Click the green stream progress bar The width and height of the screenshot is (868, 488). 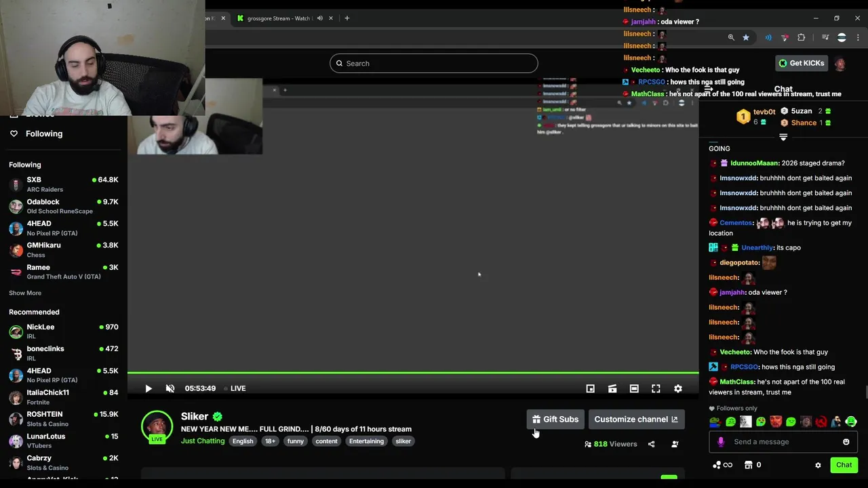point(413,373)
